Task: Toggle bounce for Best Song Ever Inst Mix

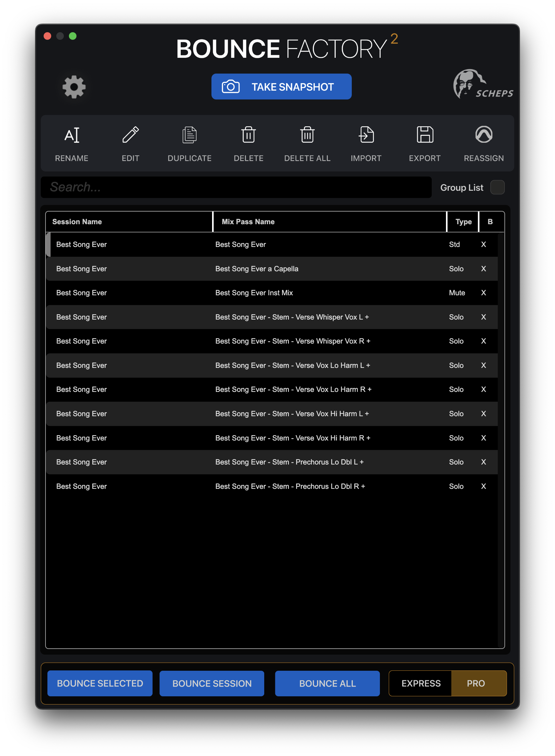Action: click(x=484, y=293)
